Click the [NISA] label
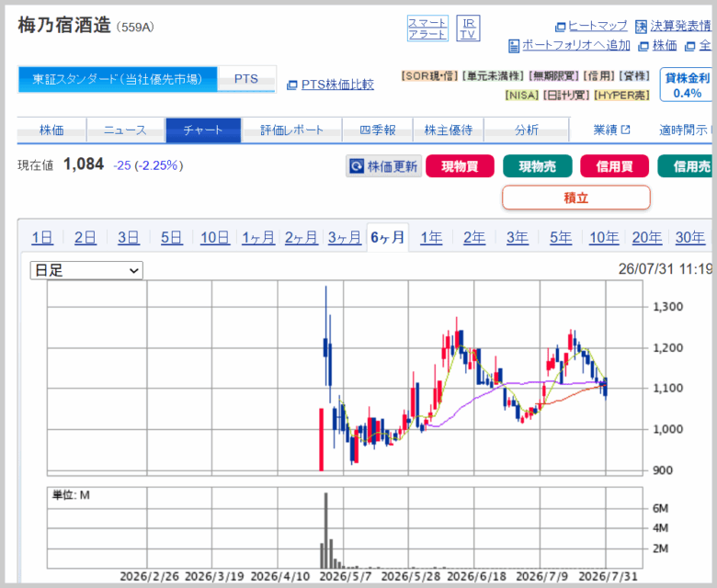This screenshot has width=717, height=588. [522, 95]
